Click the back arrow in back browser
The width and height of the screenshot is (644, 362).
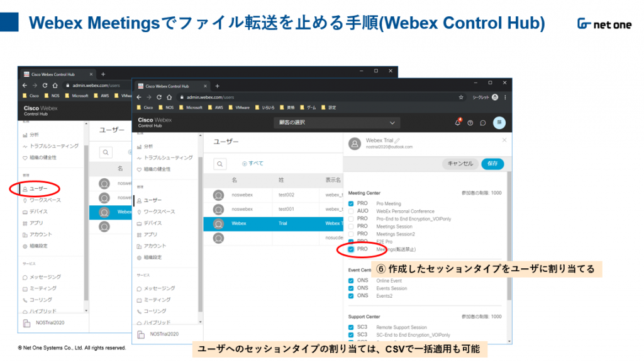(x=25, y=85)
